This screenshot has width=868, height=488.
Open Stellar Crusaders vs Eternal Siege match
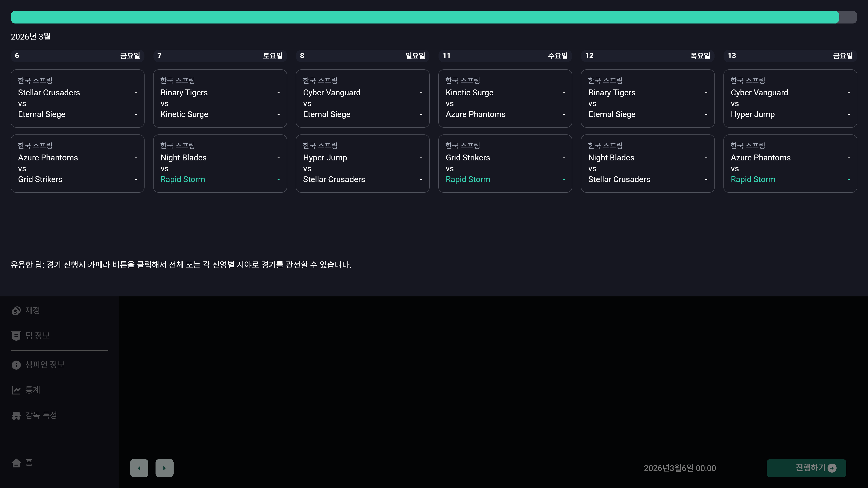click(x=78, y=98)
